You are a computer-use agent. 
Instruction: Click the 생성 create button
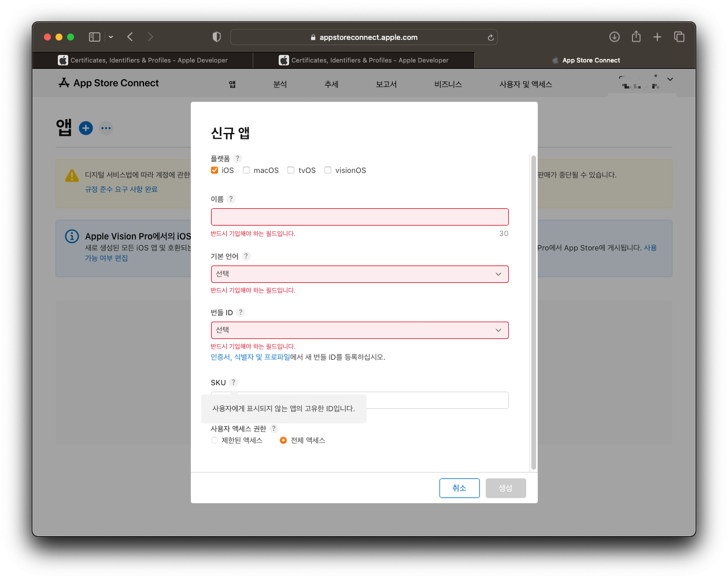point(506,488)
